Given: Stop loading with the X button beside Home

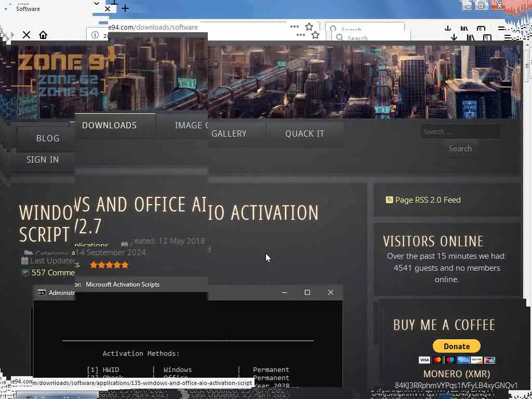Looking at the screenshot, I should click(x=26, y=35).
